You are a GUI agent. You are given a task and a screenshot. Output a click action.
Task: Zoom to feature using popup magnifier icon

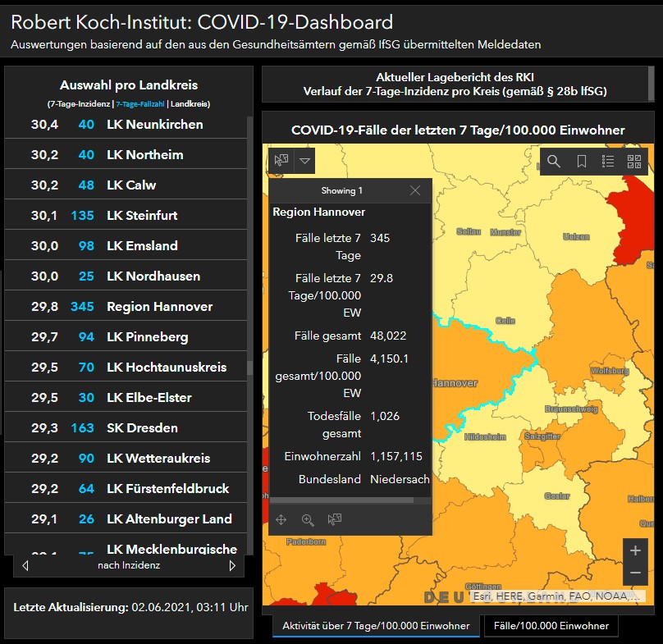point(308,519)
